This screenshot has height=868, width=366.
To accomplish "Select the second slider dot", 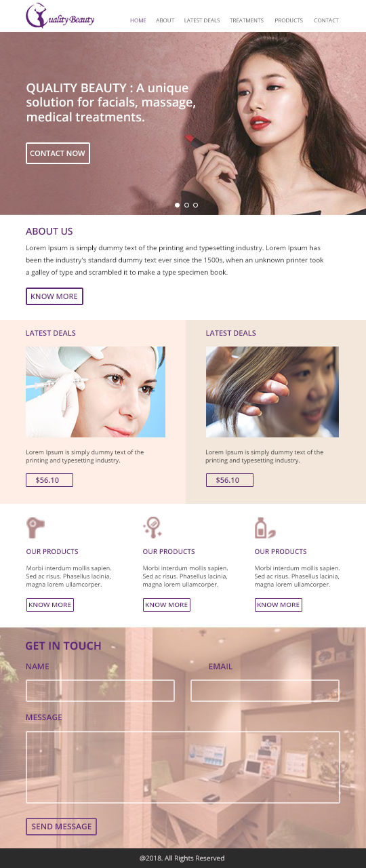I will pyautogui.click(x=186, y=205).
